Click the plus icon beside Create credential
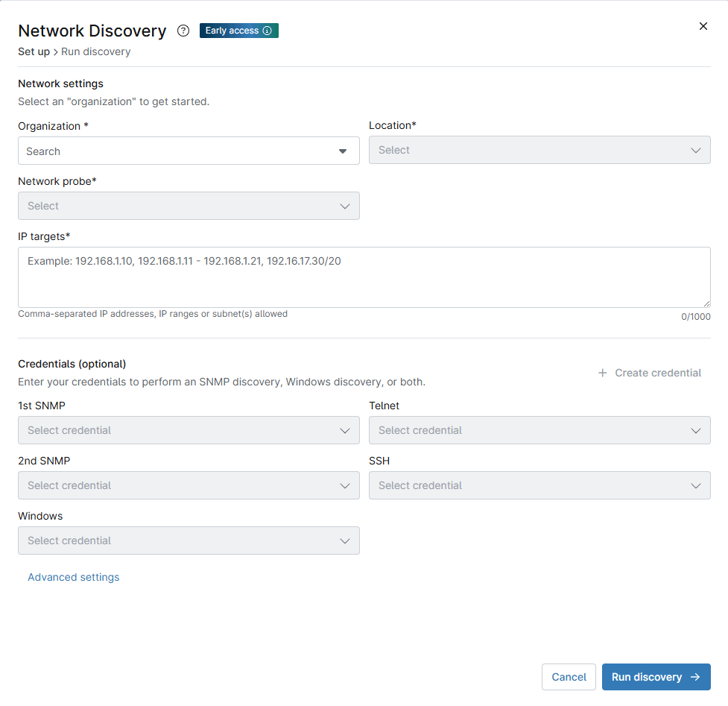The height and width of the screenshot is (706, 728). click(602, 373)
